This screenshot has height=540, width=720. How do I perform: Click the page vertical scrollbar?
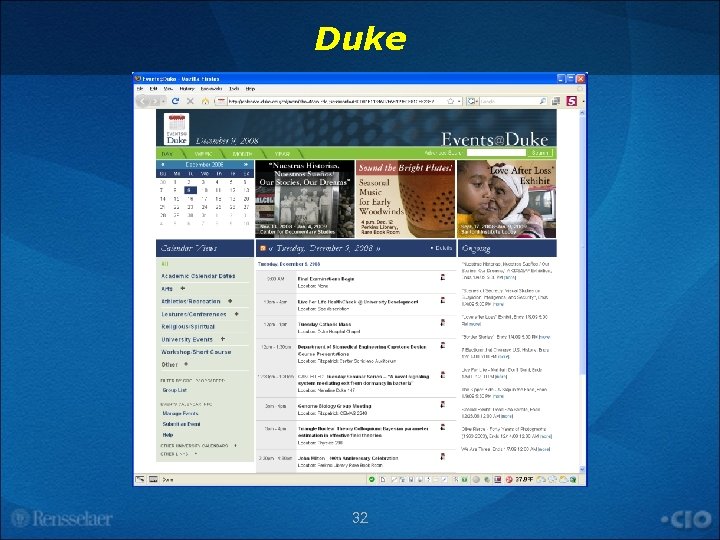click(x=582, y=291)
